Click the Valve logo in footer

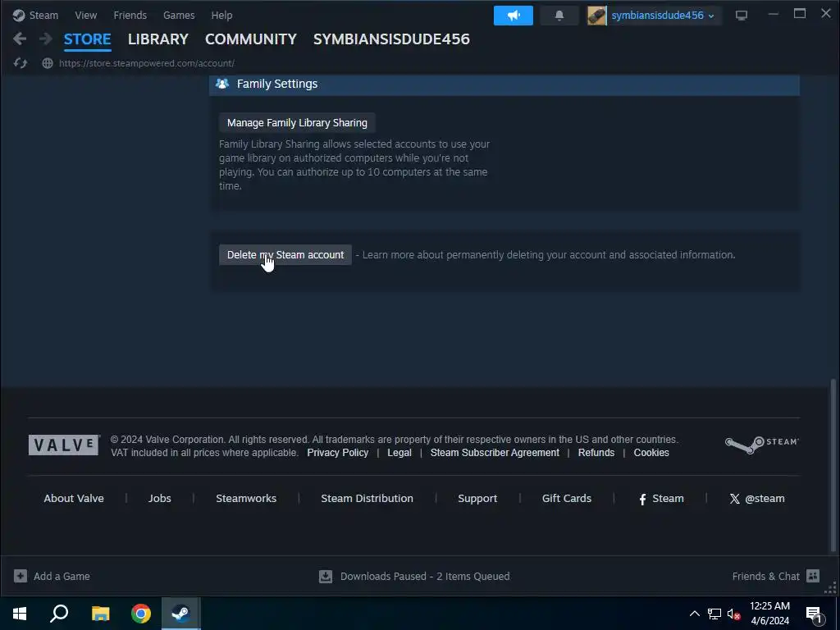coord(64,445)
